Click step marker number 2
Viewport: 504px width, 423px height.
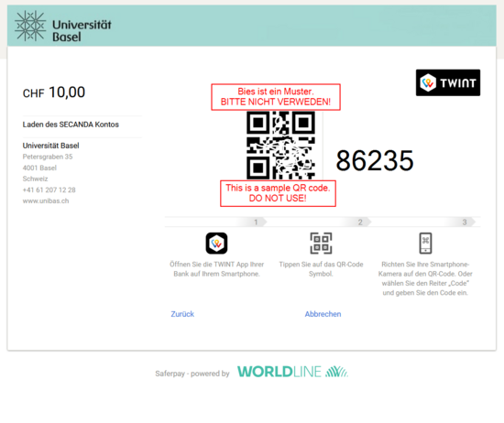[360, 222]
